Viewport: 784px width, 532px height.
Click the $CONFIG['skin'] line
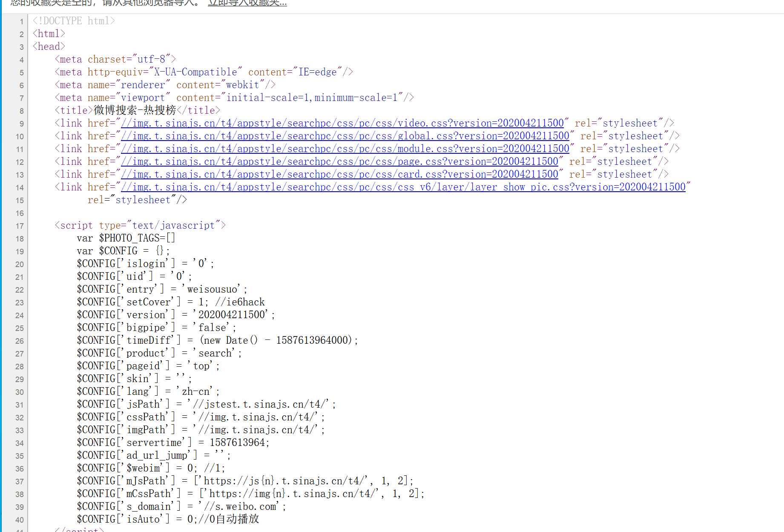pos(135,379)
